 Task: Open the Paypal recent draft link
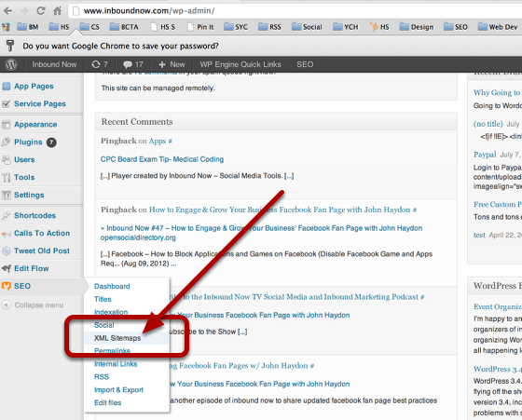[485, 155]
